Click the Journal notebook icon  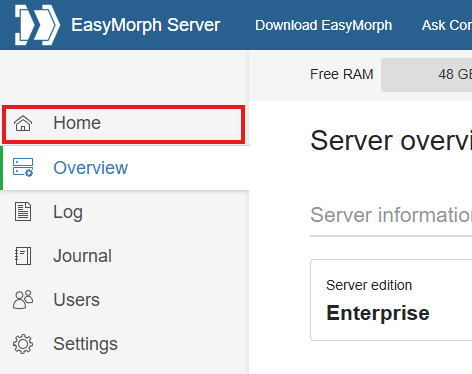[23, 256]
